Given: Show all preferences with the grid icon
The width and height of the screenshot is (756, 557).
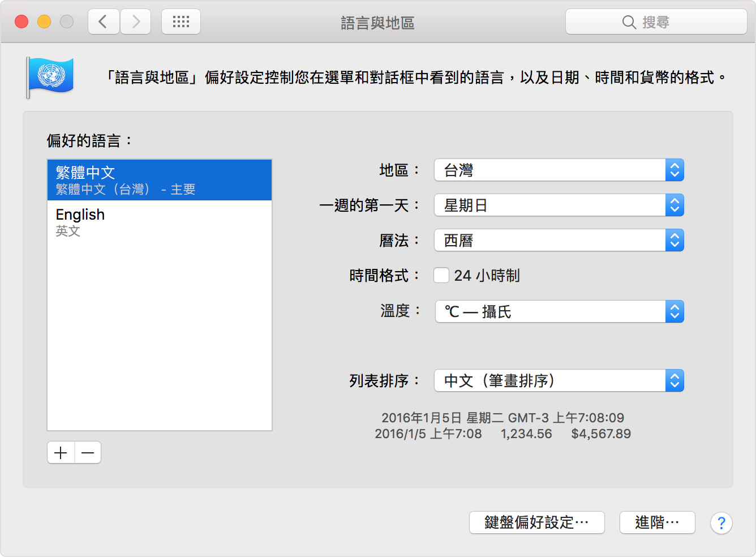Looking at the screenshot, I should 181,22.
